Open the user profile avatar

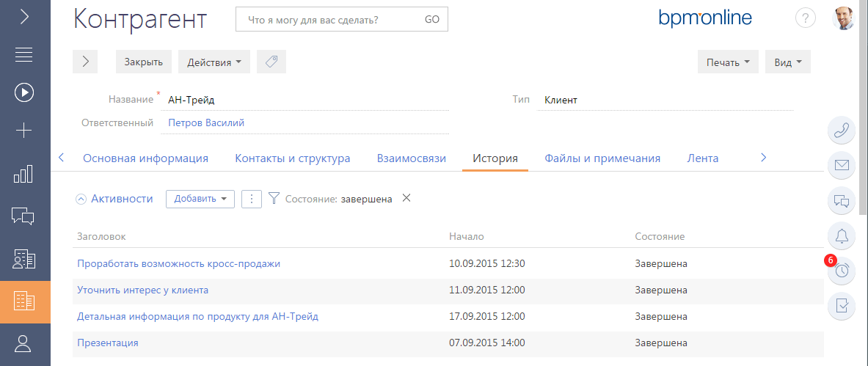pyautogui.click(x=844, y=18)
